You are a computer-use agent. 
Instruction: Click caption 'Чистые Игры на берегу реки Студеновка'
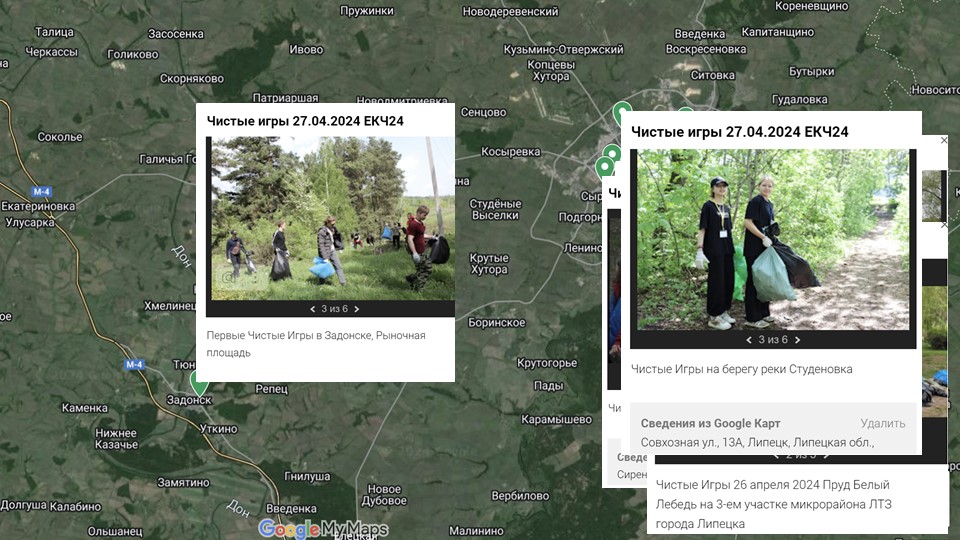point(741,369)
